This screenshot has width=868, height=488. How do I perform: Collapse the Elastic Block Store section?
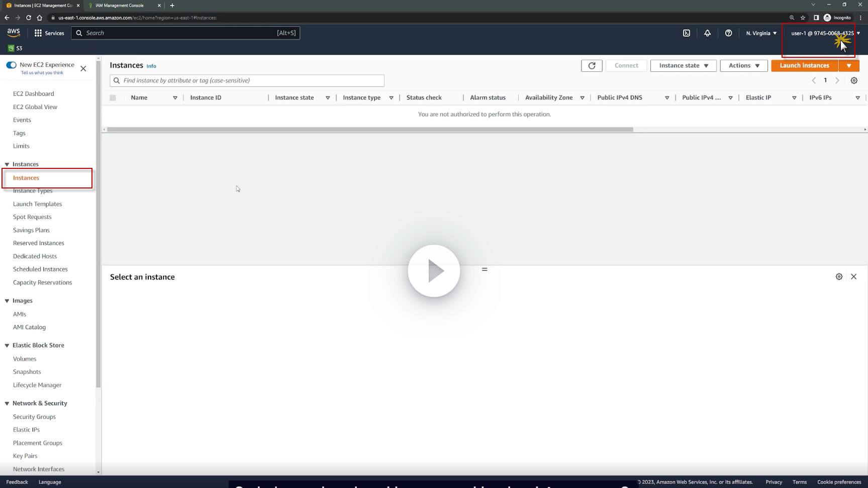(7, 346)
